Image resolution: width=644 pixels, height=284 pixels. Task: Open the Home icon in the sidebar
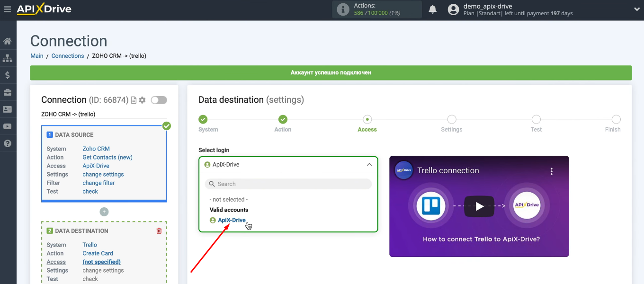coord(8,41)
